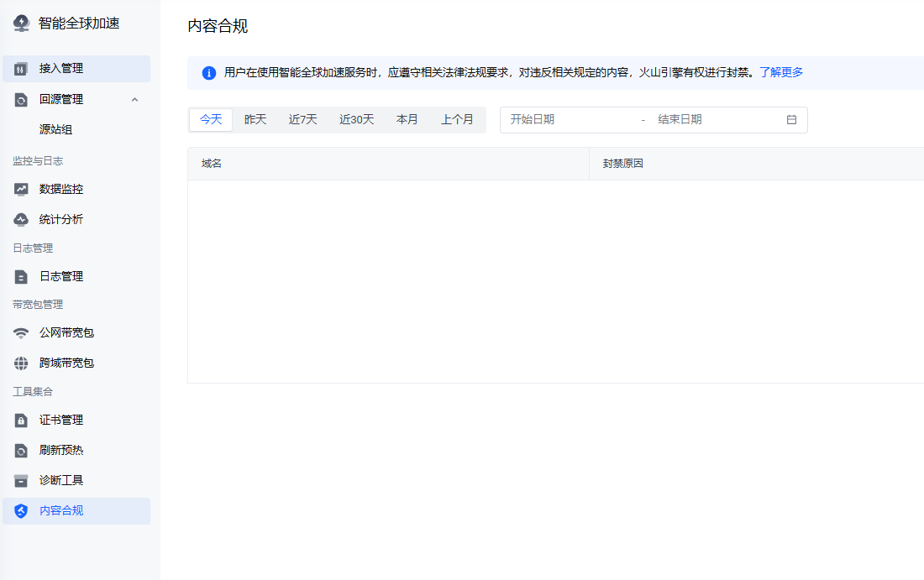Image resolution: width=924 pixels, height=580 pixels.
Task: Click the 公网带宽包 wifi icon
Action: [22, 333]
